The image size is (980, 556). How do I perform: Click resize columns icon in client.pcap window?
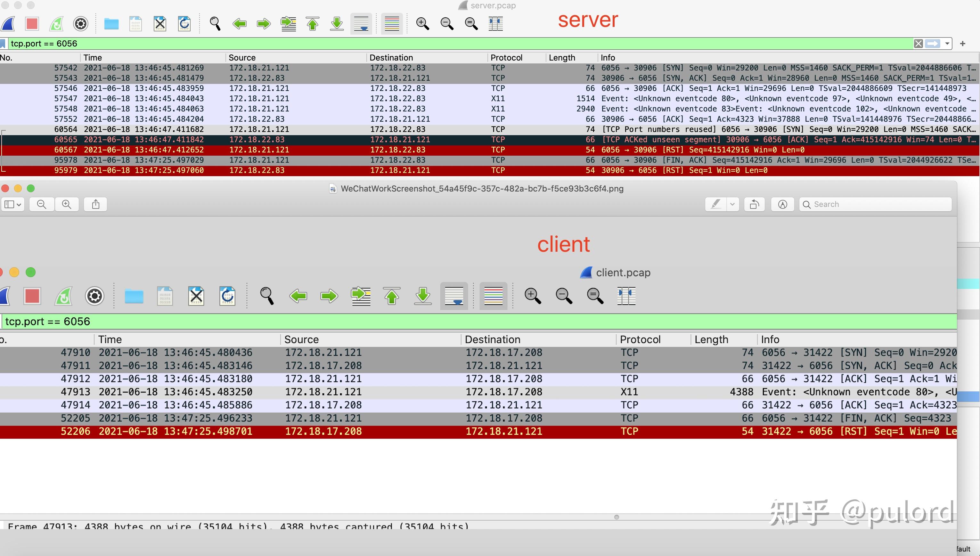(626, 296)
